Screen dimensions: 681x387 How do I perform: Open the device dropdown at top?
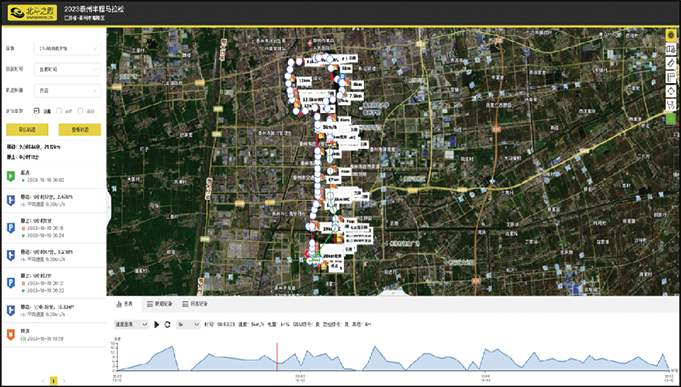[68, 48]
